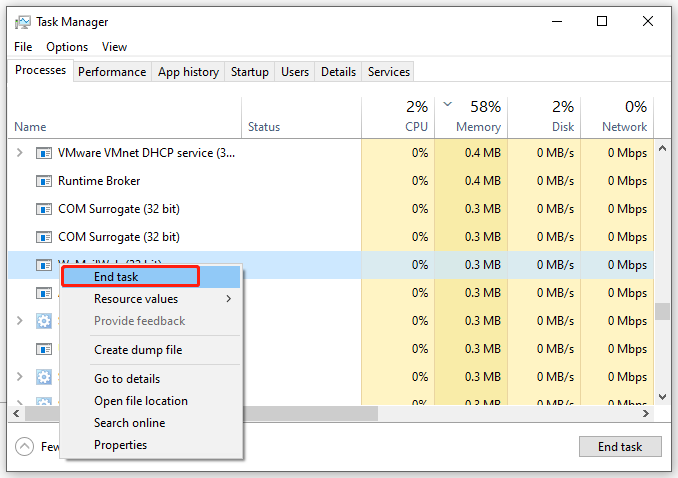678x478 pixels.
Task: Click the Fewer details arrow icon
Action: [23, 446]
